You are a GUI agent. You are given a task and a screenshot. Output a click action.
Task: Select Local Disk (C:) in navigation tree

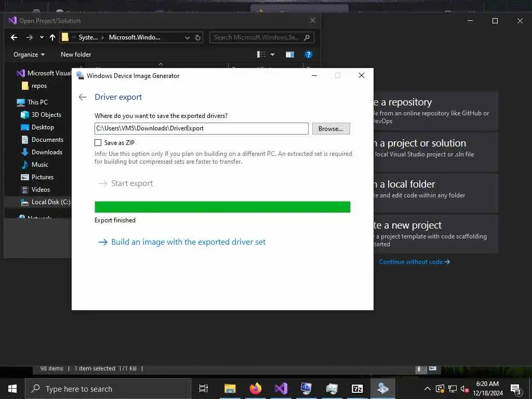coord(46,202)
